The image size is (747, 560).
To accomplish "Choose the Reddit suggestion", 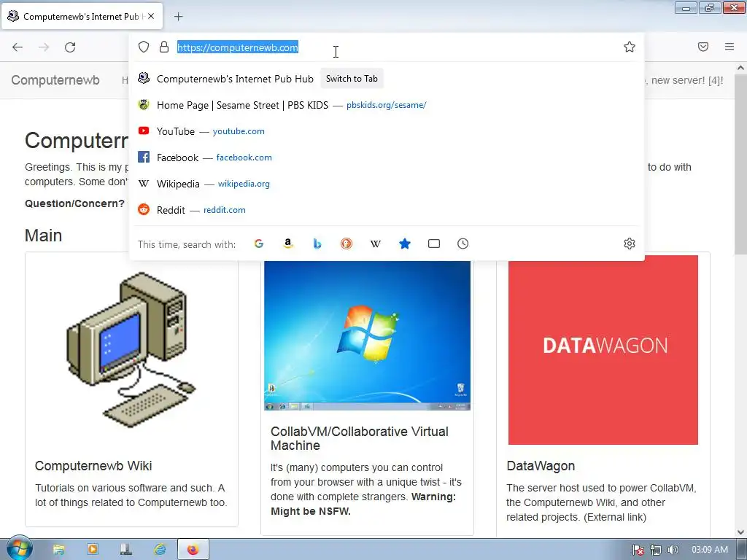I will pyautogui.click(x=387, y=209).
